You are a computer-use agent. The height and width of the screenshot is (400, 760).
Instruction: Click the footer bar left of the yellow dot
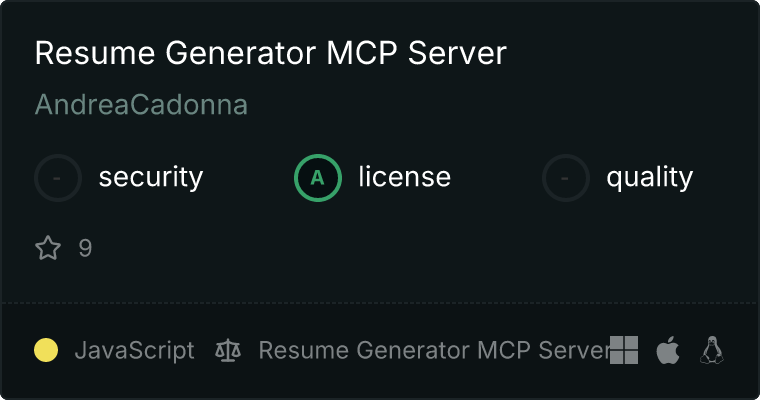tap(17, 351)
